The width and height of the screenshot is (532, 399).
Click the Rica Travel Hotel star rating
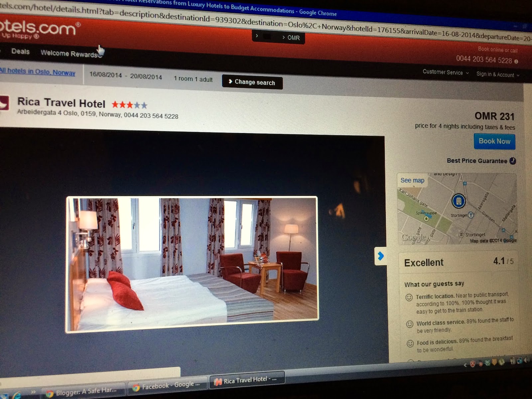click(129, 105)
